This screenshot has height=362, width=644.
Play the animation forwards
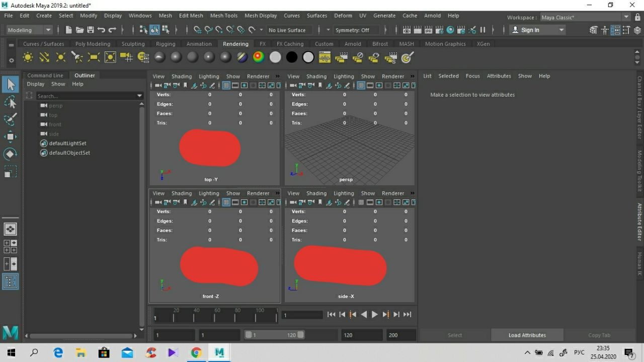tap(374, 315)
